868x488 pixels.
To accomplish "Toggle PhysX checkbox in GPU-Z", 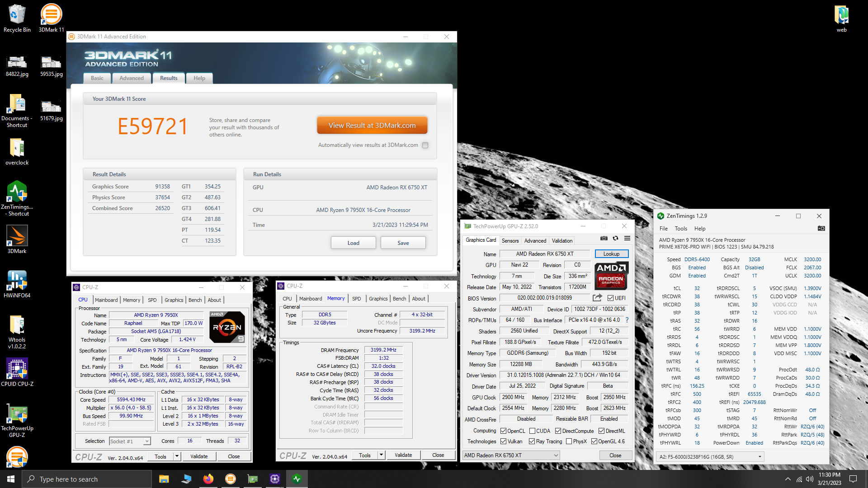I will 569,441.
